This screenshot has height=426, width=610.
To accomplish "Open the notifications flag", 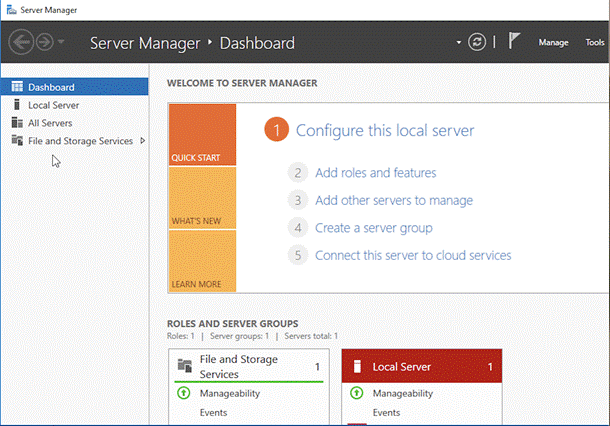I will 514,43.
